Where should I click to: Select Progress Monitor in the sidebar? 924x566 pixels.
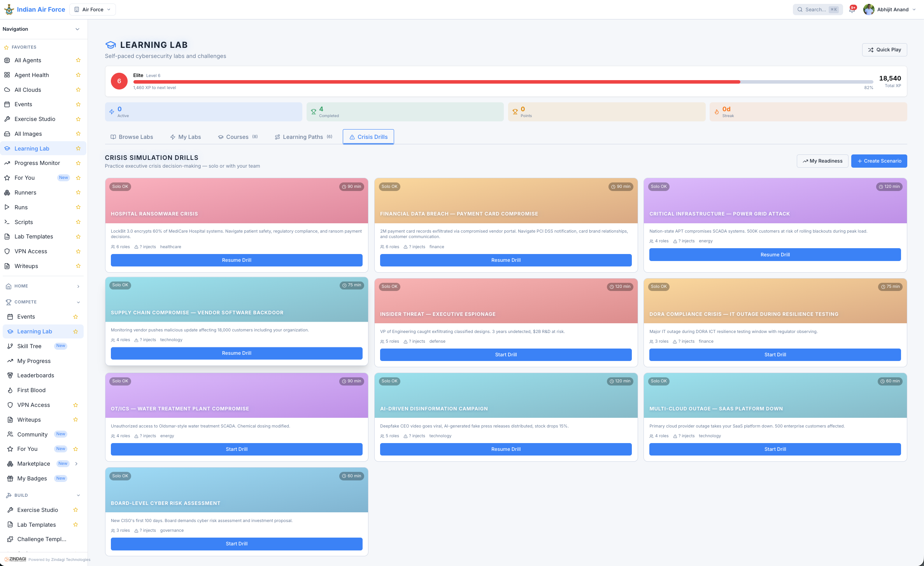click(x=37, y=163)
